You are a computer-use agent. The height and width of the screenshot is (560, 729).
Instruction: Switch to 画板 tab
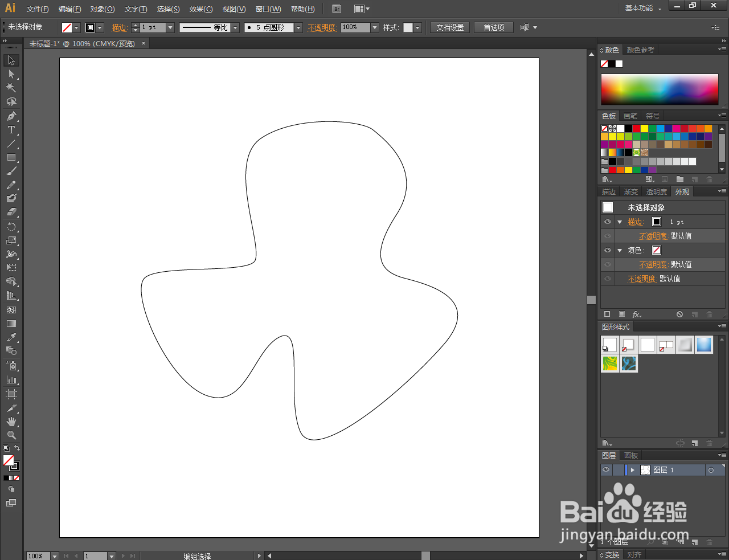[631, 455]
